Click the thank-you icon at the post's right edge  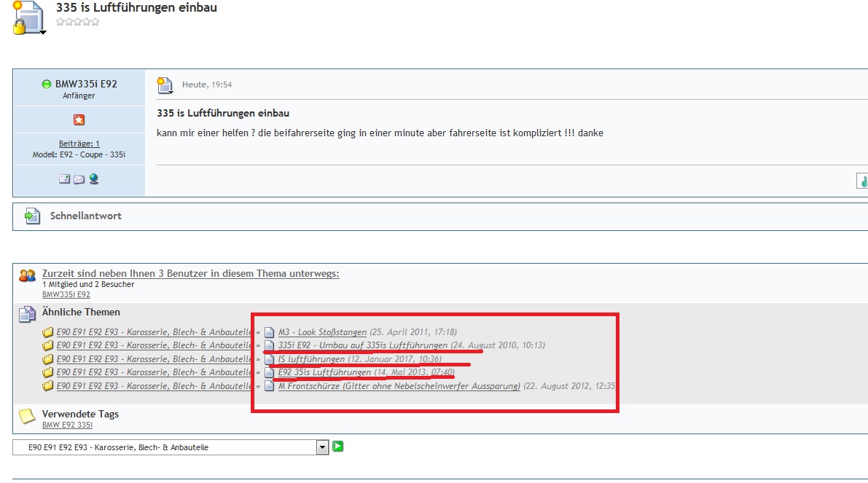click(862, 181)
